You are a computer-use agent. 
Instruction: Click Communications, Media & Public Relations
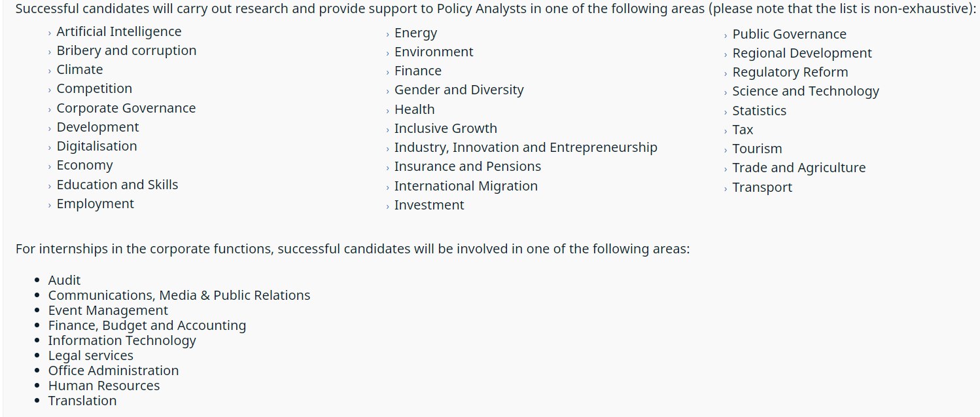179,295
